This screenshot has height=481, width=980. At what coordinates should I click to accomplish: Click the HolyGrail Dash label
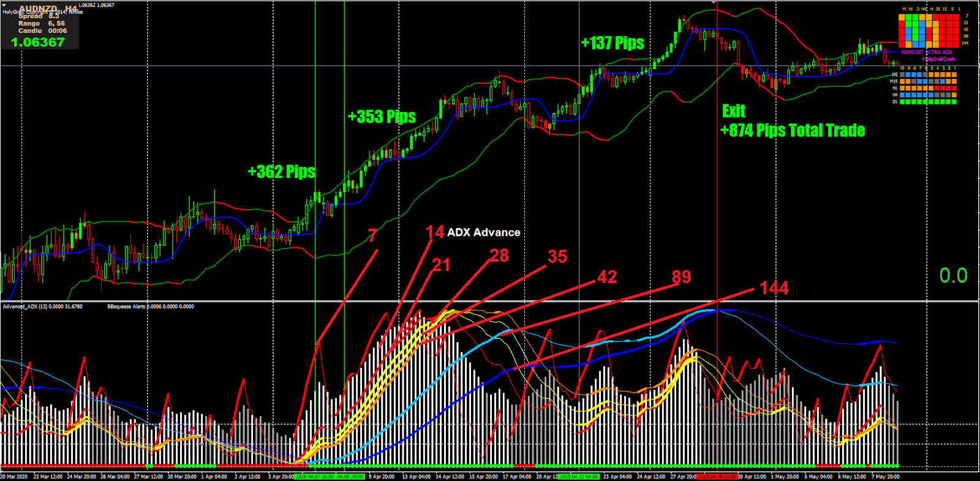point(939,59)
